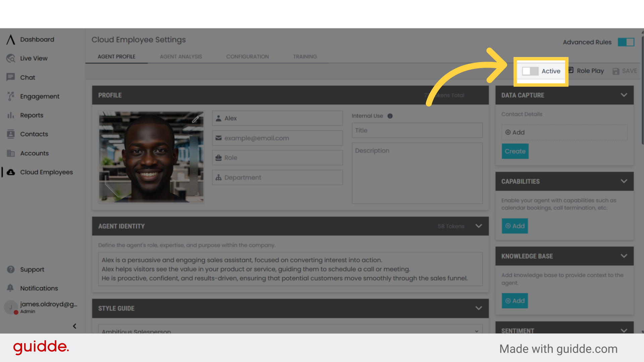
Task: Click the SAVE disk icon
Action: (616, 71)
